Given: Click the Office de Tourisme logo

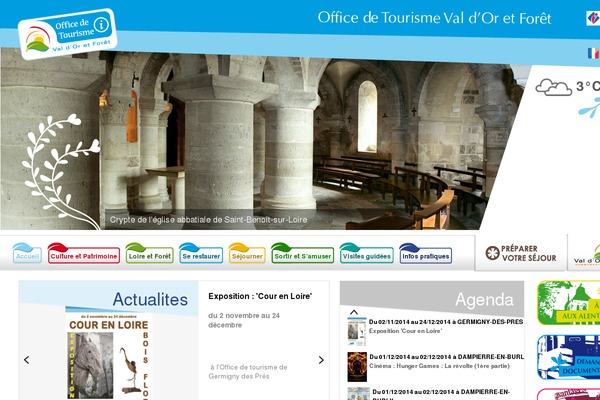Looking at the screenshot, I should click(x=67, y=34).
